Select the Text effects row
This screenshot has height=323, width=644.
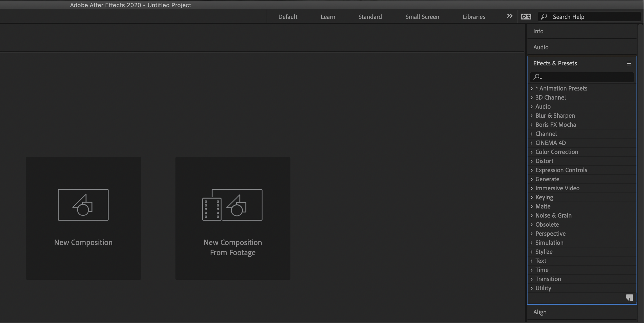coord(582,261)
